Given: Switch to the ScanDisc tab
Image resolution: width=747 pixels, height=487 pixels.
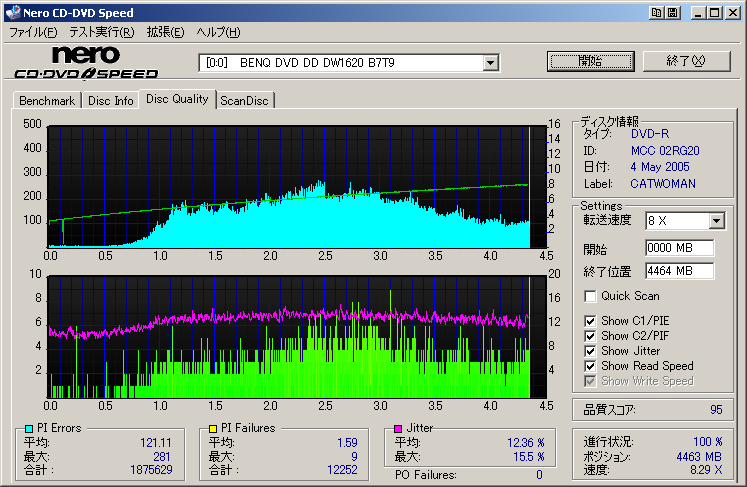Looking at the screenshot, I should click(x=244, y=101).
